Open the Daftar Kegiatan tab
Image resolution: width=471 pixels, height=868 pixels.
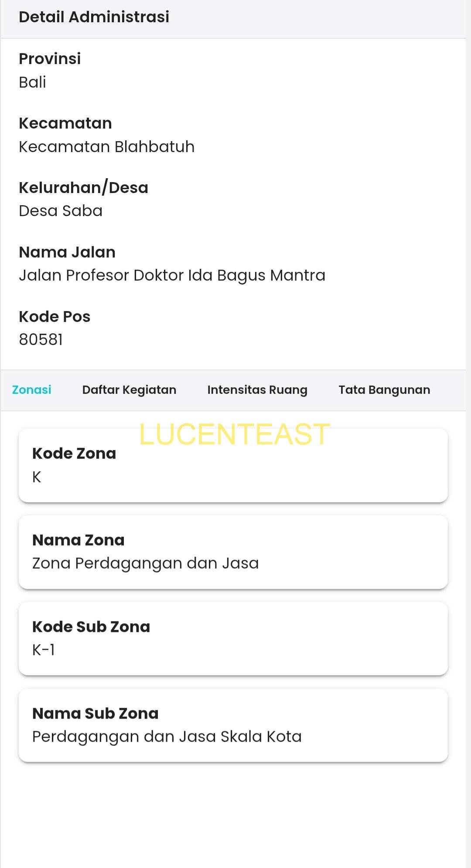(x=129, y=390)
